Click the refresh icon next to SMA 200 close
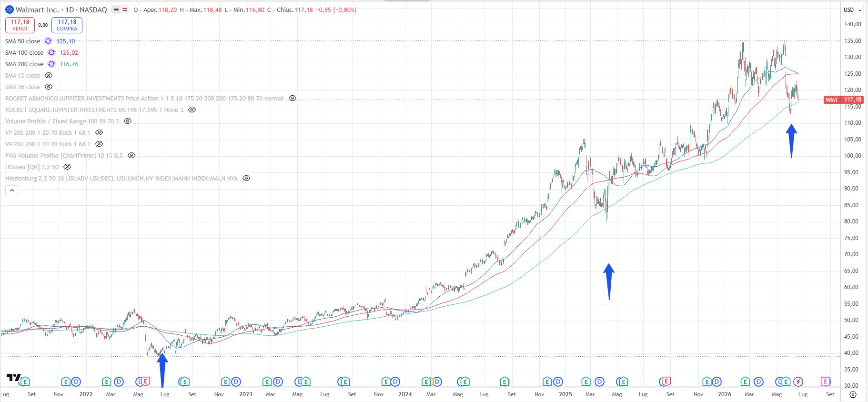Viewport: 868px width, 402px height. (51, 64)
